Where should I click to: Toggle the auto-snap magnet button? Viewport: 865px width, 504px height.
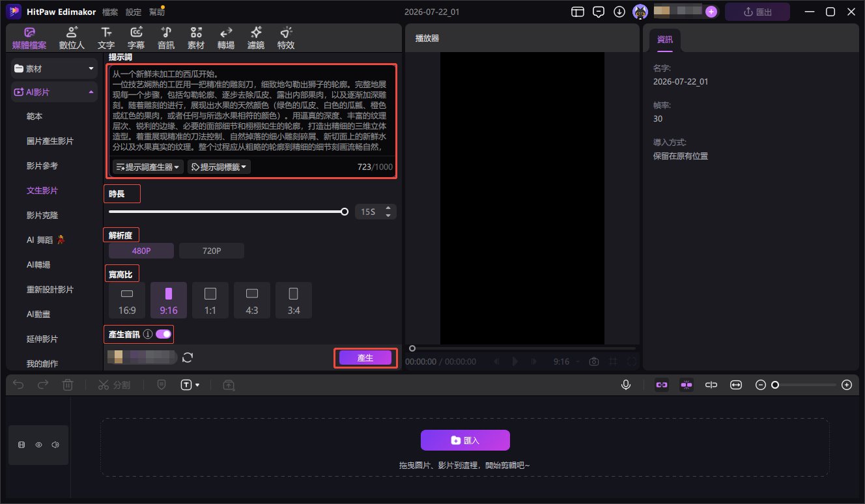pyautogui.click(x=686, y=385)
